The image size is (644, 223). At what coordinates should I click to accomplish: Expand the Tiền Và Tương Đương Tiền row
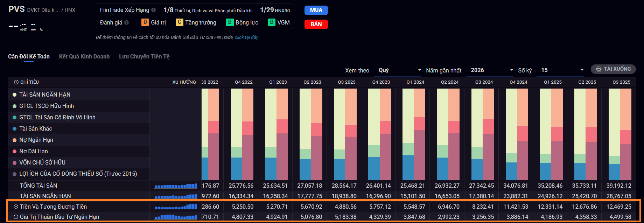point(16,207)
